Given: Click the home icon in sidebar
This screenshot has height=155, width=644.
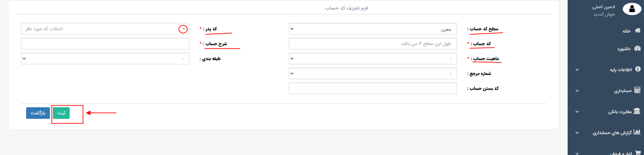Looking at the screenshot, I should tap(638, 30).
